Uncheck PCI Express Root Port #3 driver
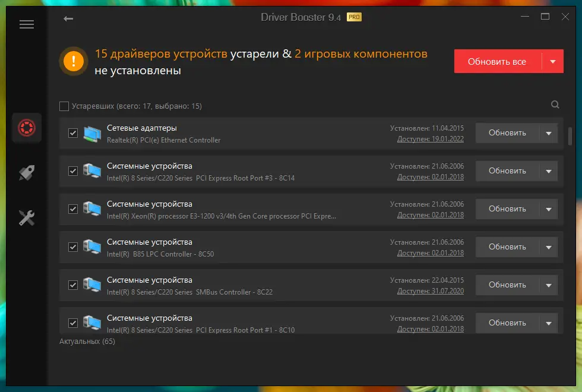The height and width of the screenshot is (392, 582). 73,171
